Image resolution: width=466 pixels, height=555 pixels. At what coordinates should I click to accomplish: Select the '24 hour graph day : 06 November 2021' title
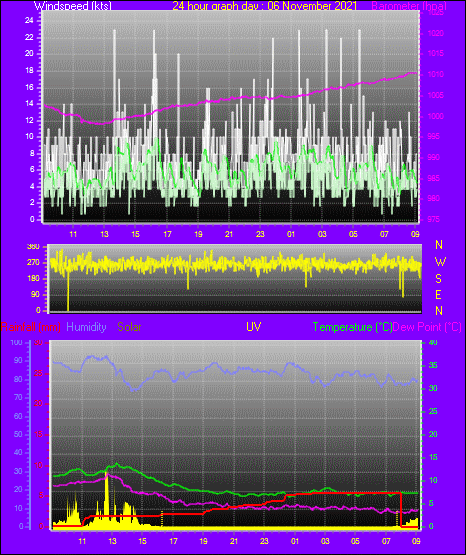[x=264, y=6]
